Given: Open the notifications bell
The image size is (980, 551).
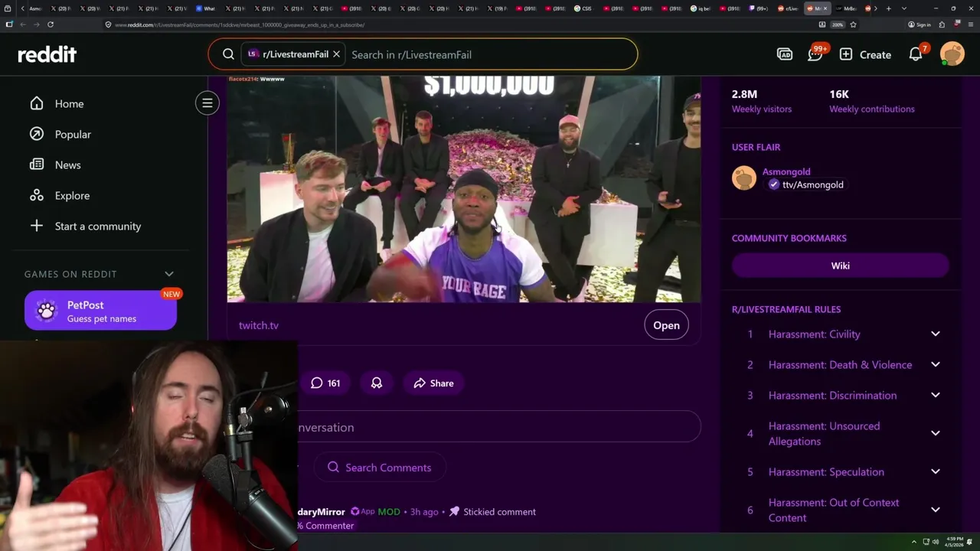Looking at the screenshot, I should pos(916,54).
